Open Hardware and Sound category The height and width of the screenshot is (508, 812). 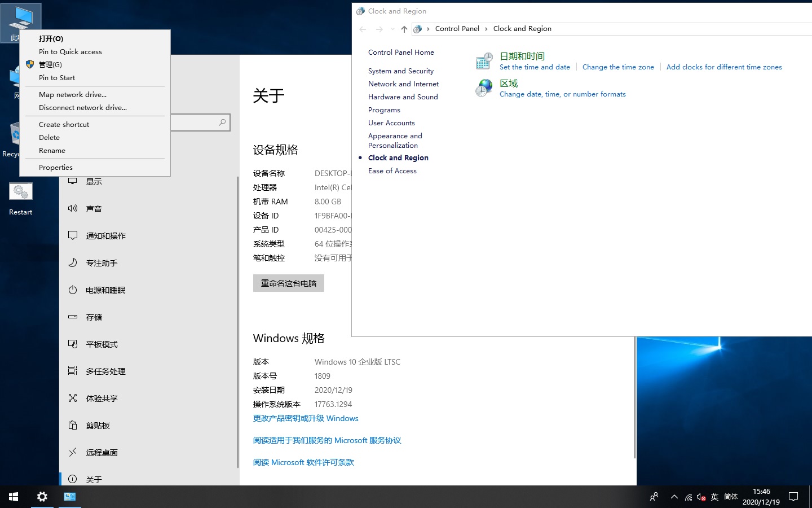pos(403,97)
